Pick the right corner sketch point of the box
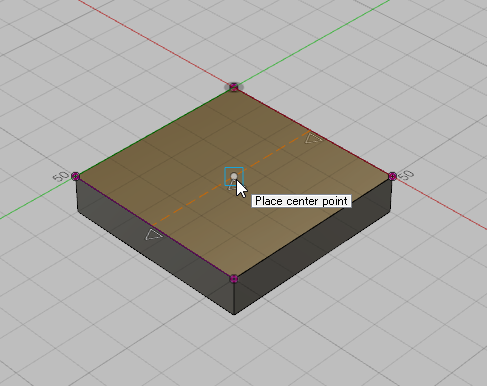Screen dimensions: 487x386 point(392,176)
